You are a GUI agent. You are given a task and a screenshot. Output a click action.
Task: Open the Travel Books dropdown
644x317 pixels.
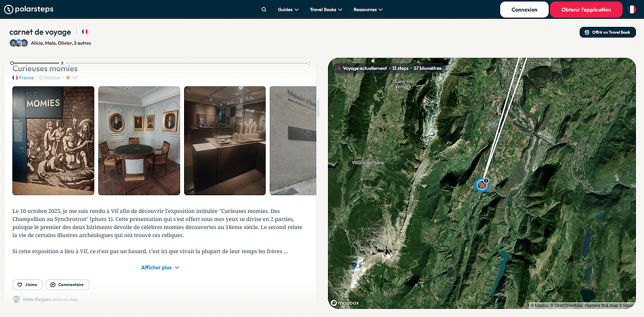[326, 10]
